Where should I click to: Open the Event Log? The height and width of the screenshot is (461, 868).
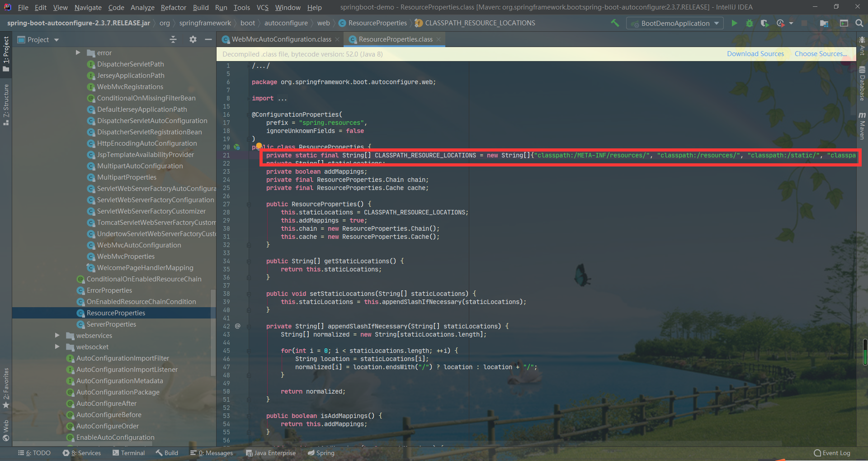[832, 453]
